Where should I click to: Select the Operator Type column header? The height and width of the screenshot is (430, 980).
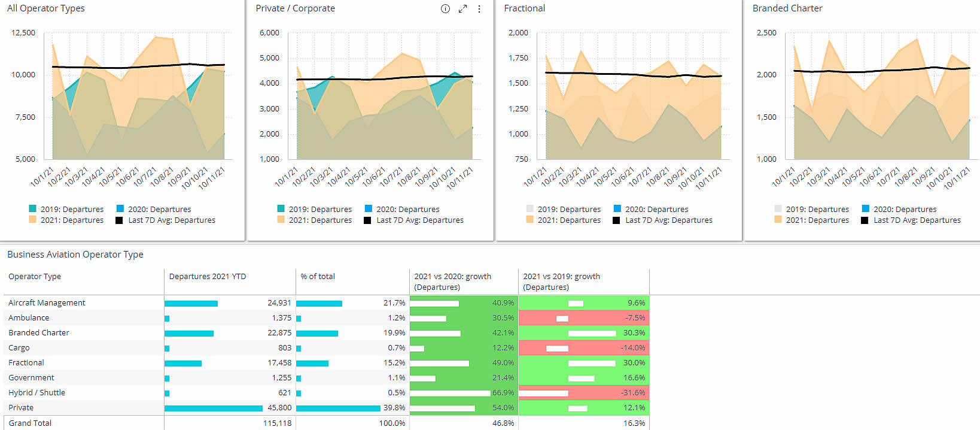point(35,276)
